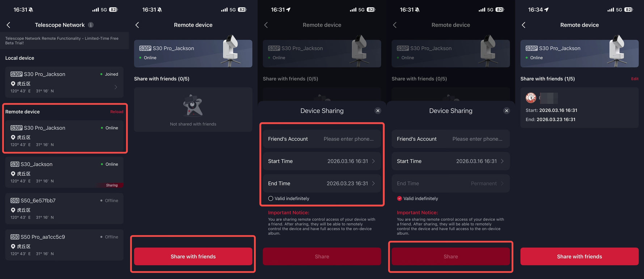Select the offline S50_6e57fbb7 device
This screenshot has width=644, height=279.
pos(64,209)
